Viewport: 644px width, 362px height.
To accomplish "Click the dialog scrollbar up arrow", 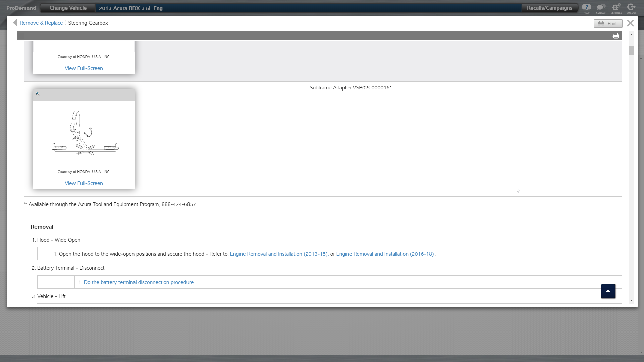I will (x=631, y=35).
